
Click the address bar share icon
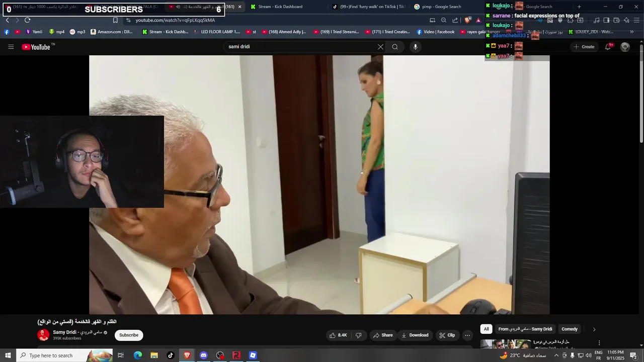tap(455, 20)
